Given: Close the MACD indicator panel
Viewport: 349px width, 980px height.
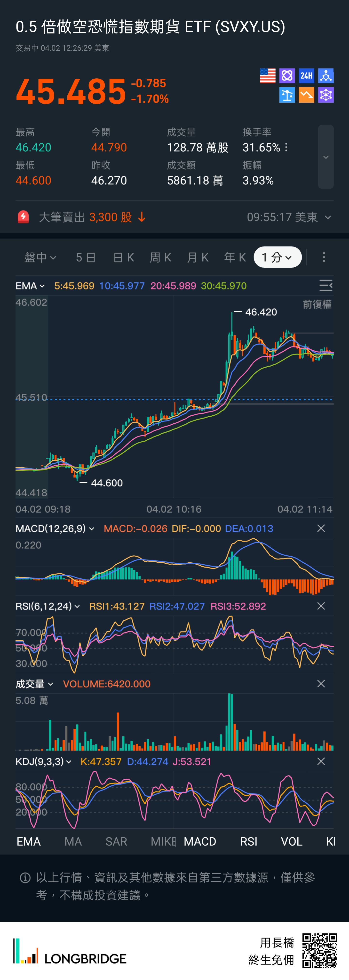Looking at the screenshot, I should [321, 528].
